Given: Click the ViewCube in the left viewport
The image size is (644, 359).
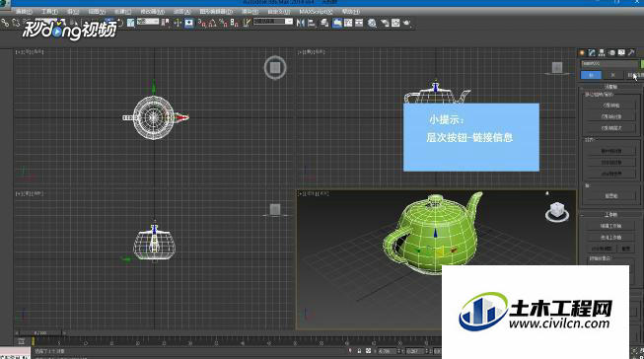Looking at the screenshot, I should click(x=275, y=210).
